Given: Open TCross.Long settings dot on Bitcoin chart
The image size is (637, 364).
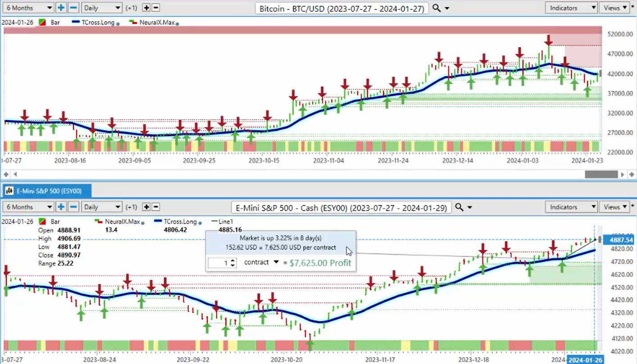Looking at the screenshot, I should (118, 23).
